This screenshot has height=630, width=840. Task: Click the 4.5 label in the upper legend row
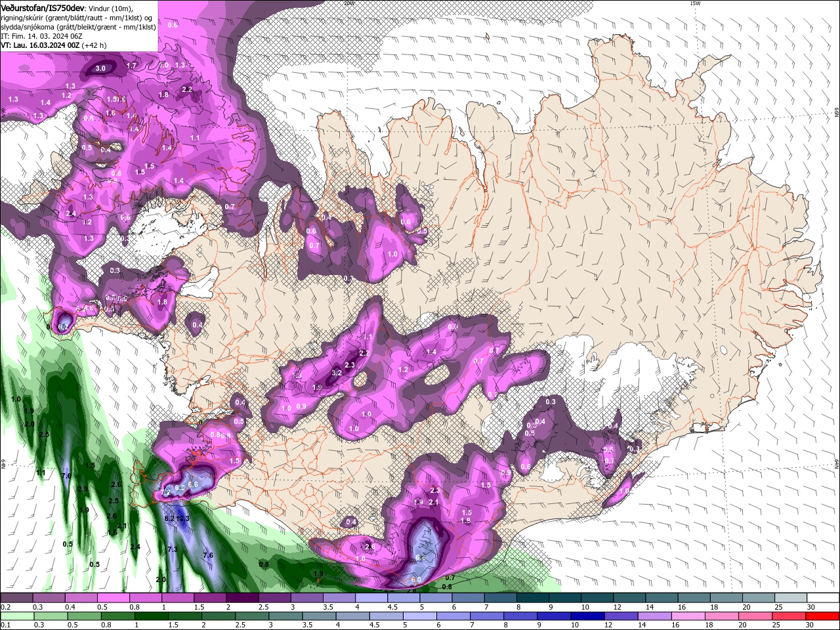[x=392, y=607]
